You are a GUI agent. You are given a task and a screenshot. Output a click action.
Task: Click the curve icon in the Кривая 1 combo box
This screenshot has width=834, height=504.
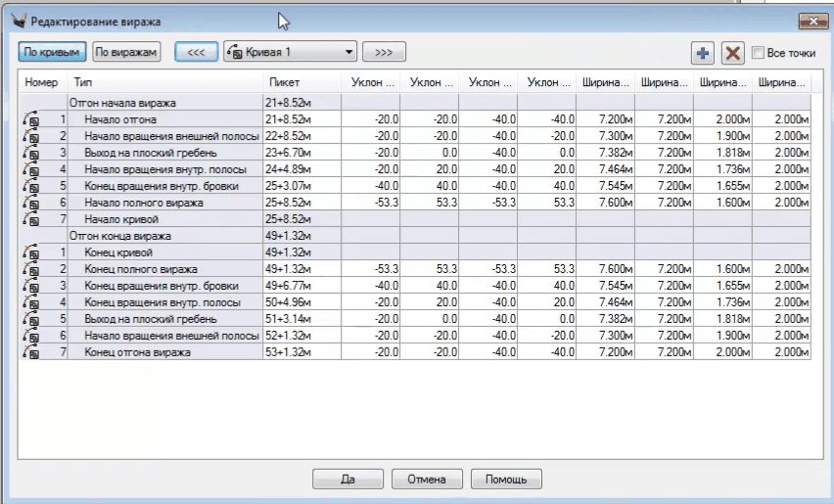tap(235, 52)
